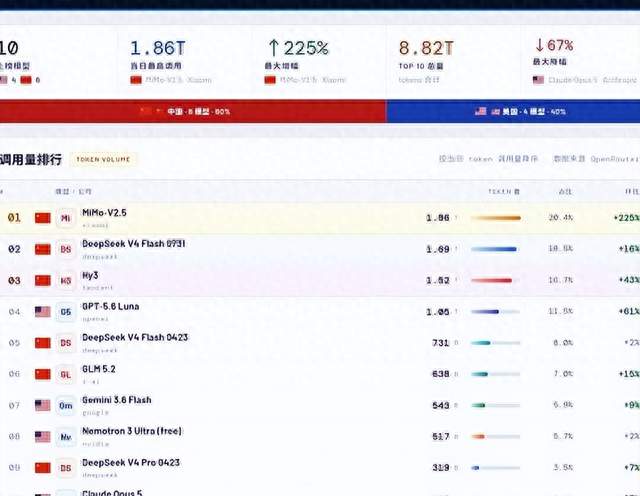This screenshot has height=496, width=640.
Task: Click token value 319 for DeepSeek V4 Pro 0423
Action: (x=441, y=468)
